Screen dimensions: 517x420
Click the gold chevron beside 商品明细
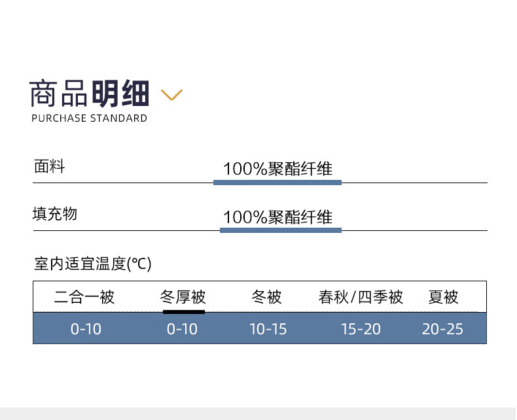click(x=171, y=95)
